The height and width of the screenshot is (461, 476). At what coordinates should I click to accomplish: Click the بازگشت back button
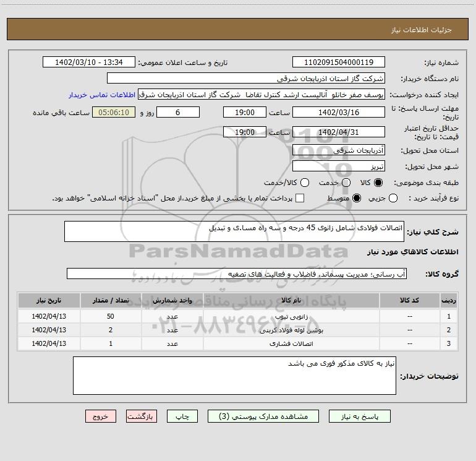(142, 416)
